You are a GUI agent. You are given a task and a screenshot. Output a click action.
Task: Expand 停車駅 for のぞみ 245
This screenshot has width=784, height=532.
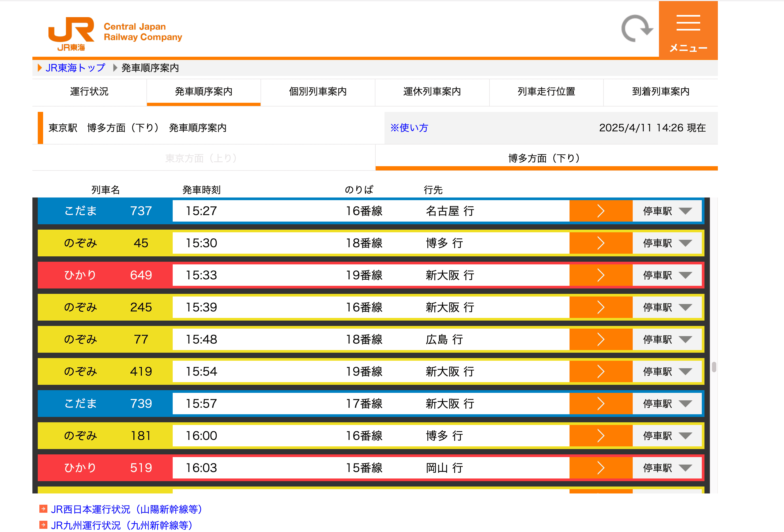tap(667, 307)
